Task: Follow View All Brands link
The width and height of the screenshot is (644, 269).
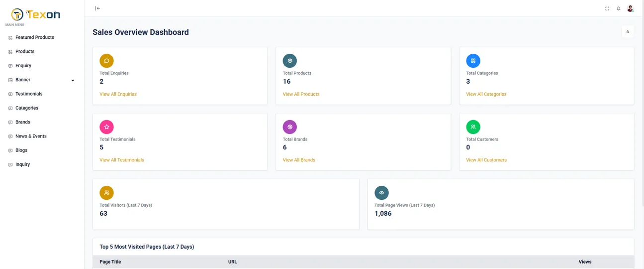Action: click(299, 160)
